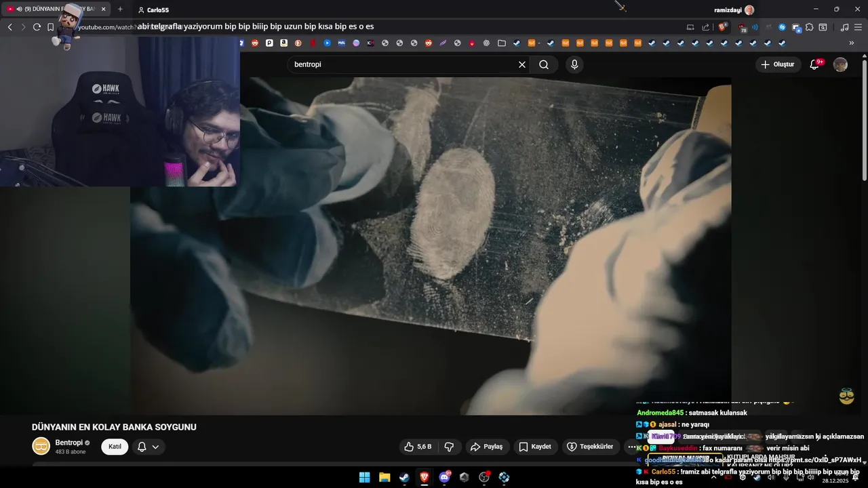Expand the channel notification bell dropdown
The width and height of the screenshot is (868, 488).
click(x=149, y=447)
